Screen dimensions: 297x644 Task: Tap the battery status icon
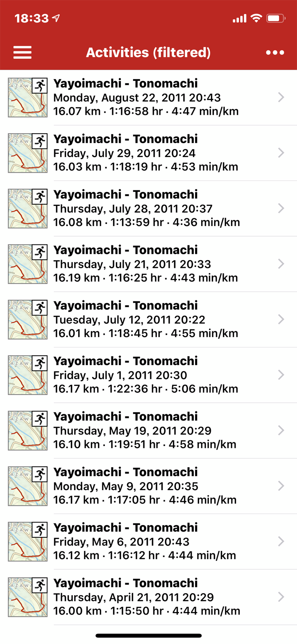tap(276, 18)
